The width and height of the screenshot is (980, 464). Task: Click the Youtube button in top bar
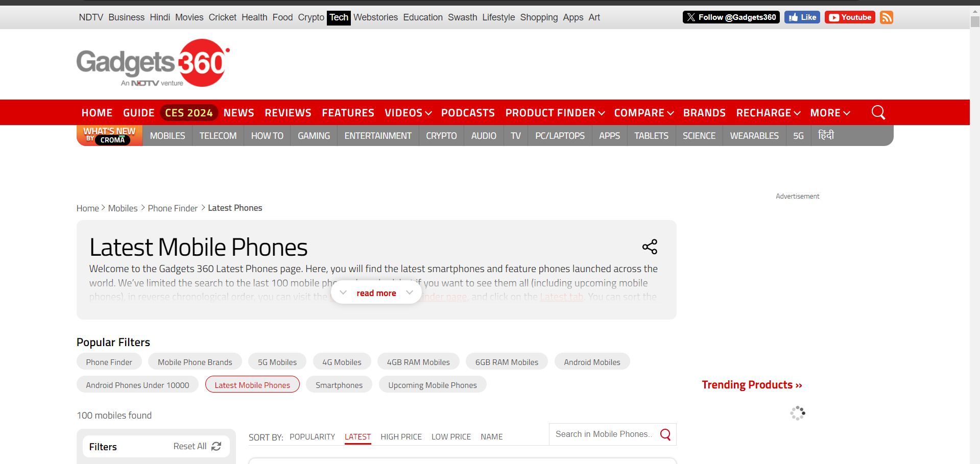(x=850, y=17)
